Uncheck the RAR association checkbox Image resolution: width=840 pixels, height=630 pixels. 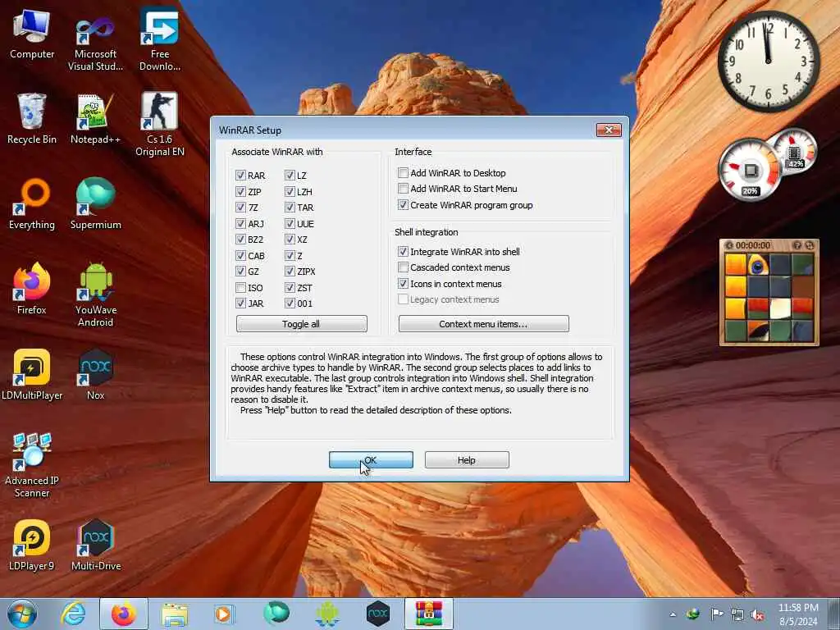point(240,176)
